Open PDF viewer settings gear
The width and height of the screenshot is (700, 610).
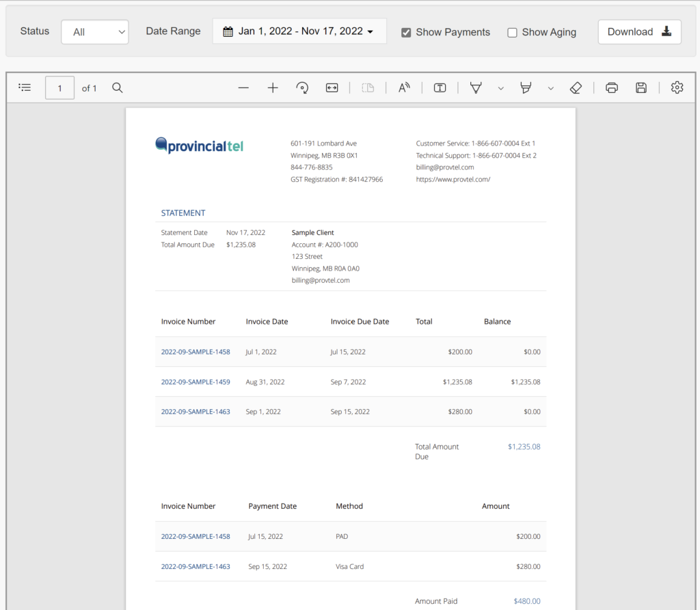pos(677,87)
